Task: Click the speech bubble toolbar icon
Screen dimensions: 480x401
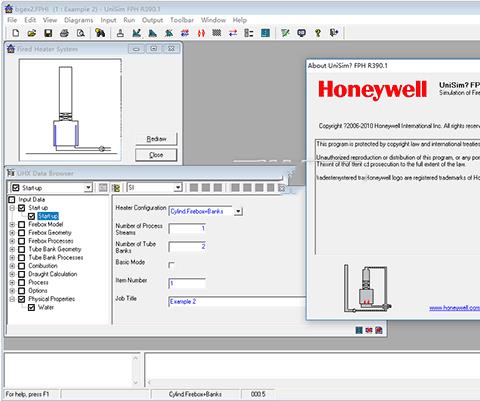Action: pos(301,33)
